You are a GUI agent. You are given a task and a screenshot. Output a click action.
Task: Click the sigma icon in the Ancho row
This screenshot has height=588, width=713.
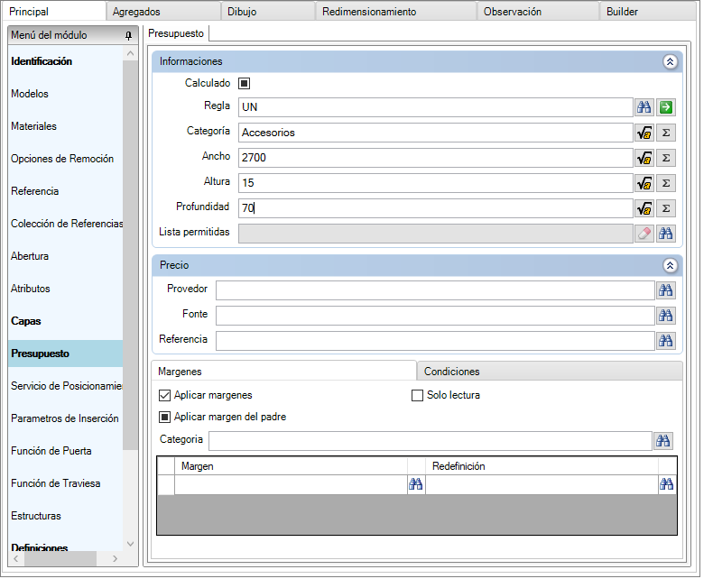click(x=666, y=158)
